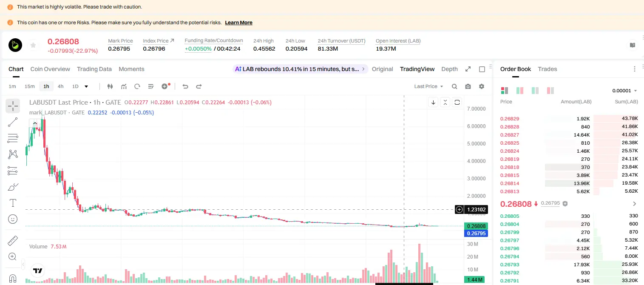This screenshot has width=644, height=285.
Task: Click the mark price 0.26795 axis label
Action: coord(476,233)
